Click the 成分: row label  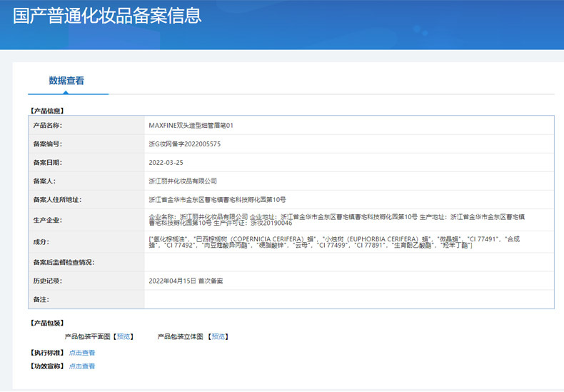(41, 242)
